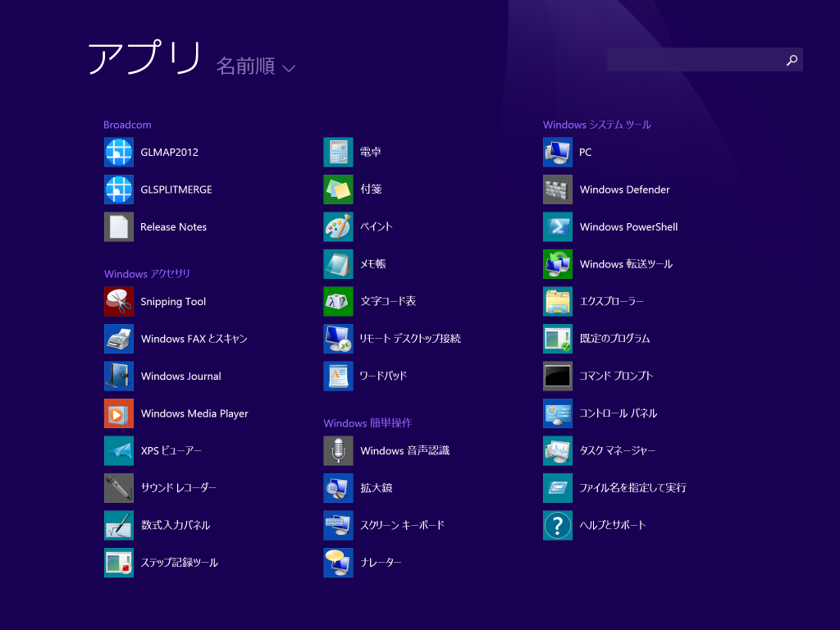Launch タスク マネージャー icon
The width and height of the screenshot is (840, 630).
[x=558, y=450]
